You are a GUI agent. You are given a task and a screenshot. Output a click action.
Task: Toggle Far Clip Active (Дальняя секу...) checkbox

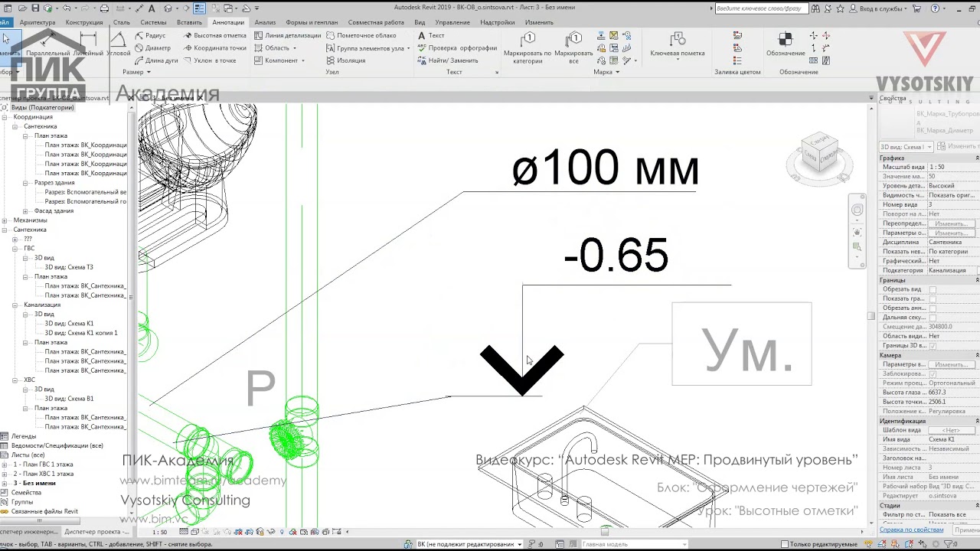point(933,317)
